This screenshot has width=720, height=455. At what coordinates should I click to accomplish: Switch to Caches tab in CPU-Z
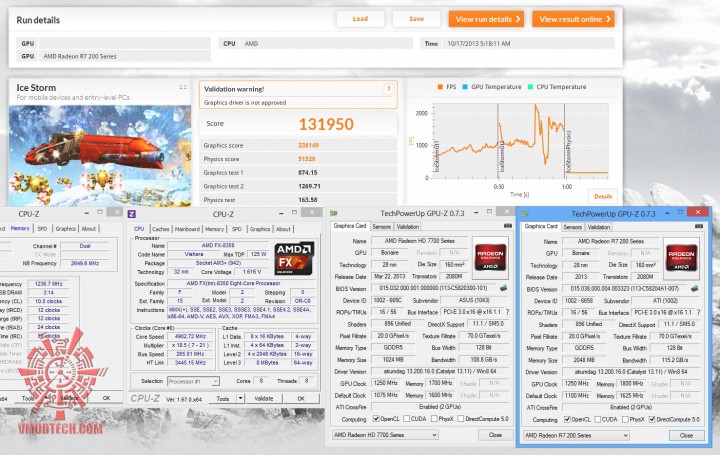[160, 229]
